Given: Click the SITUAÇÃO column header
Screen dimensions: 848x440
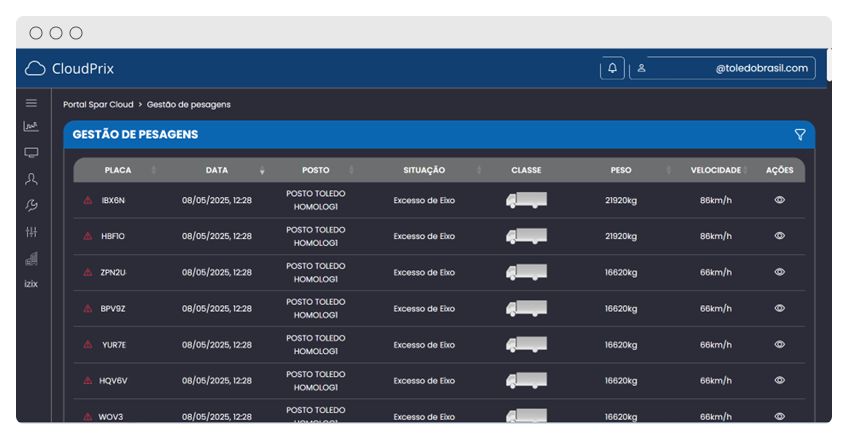Looking at the screenshot, I should [424, 170].
